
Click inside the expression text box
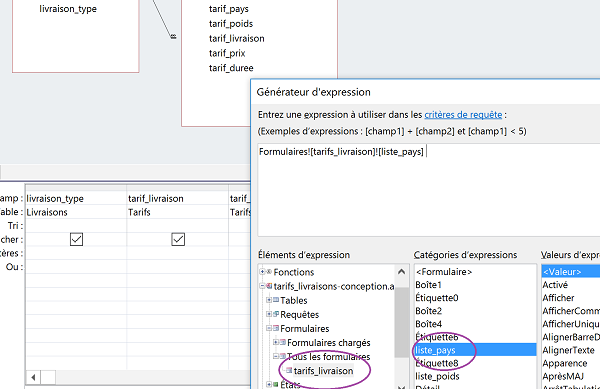(x=429, y=190)
